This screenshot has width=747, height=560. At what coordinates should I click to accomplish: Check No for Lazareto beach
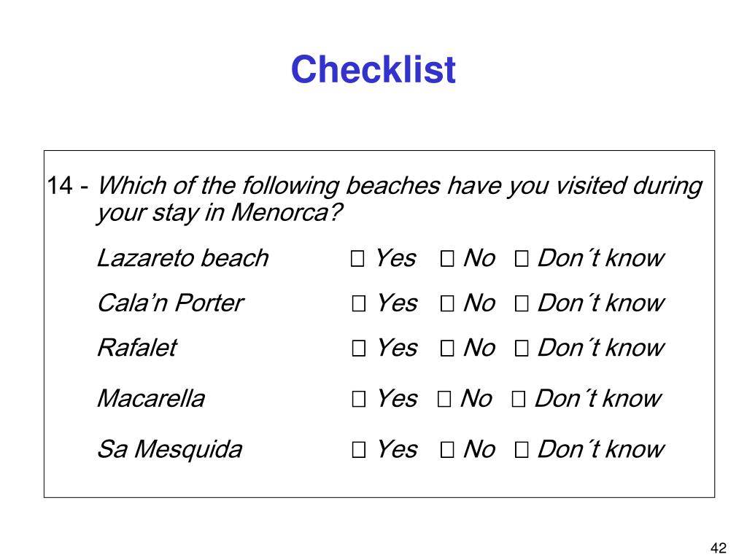(447, 259)
